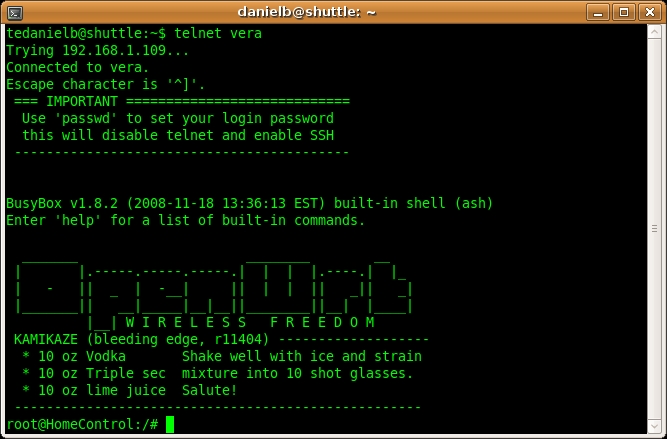Image resolution: width=667 pixels, height=439 pixels.
Task: Click the scrollbar down arrow
Action: point(654,426)
